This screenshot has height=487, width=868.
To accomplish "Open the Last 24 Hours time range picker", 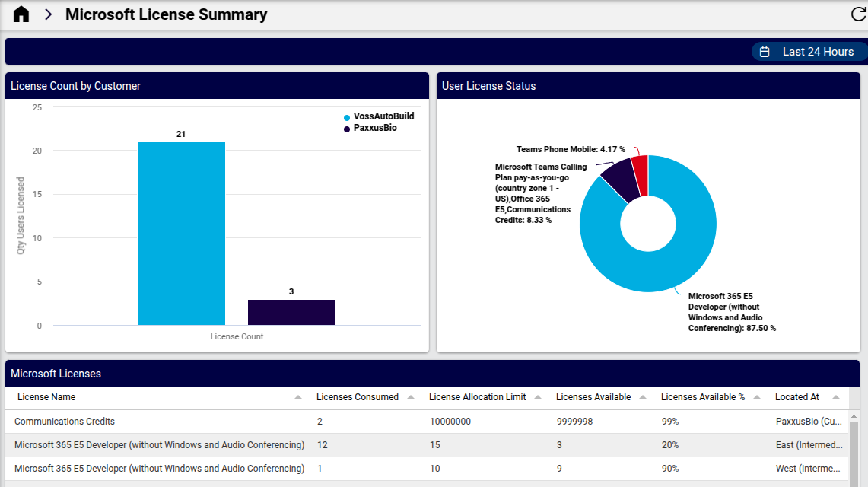I will click(x=809, y=52).
